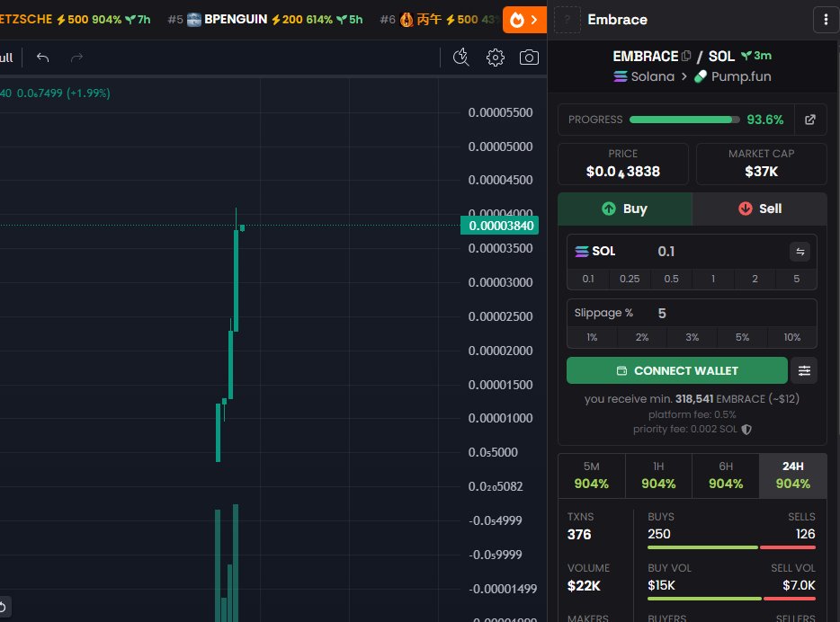Click the swap currency arrows icon
The width and height of the screenshot is (840, 622).
(x=800, y=252)
